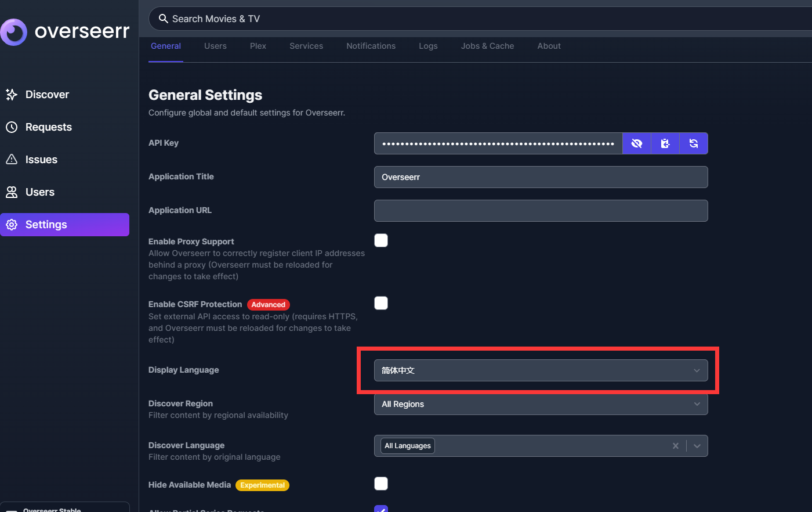Screen dimensions: 812x512
Task: Copy API key to clipboard
Action: pos(665,143)
